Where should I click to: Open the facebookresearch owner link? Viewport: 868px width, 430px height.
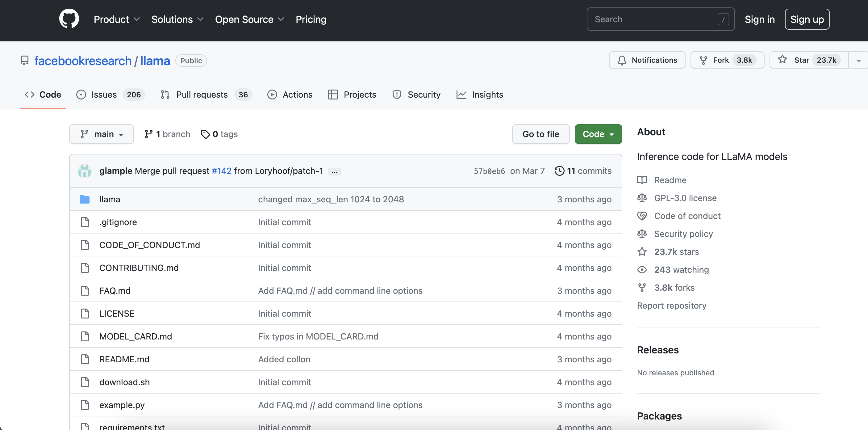point(83,61)
